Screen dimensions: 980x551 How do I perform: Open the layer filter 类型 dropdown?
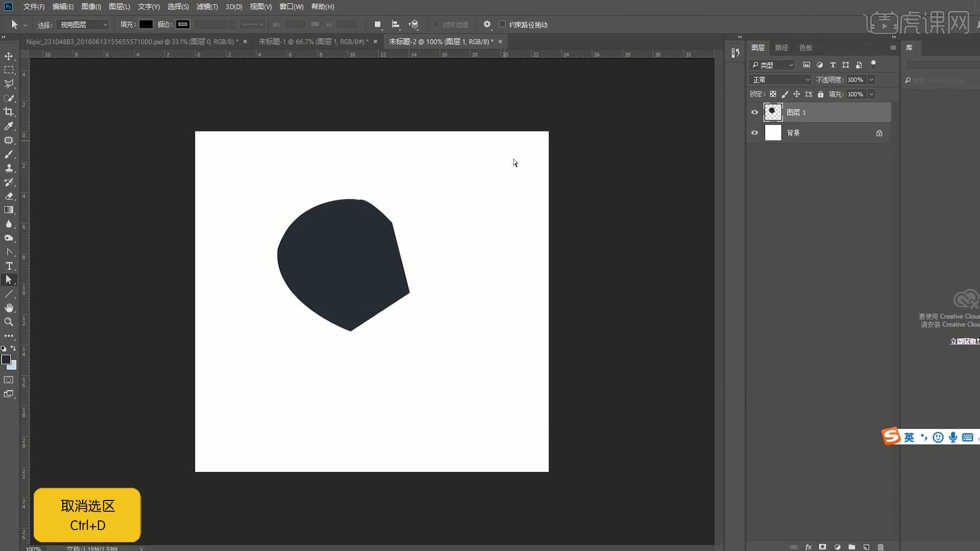[x=772, y=65]
